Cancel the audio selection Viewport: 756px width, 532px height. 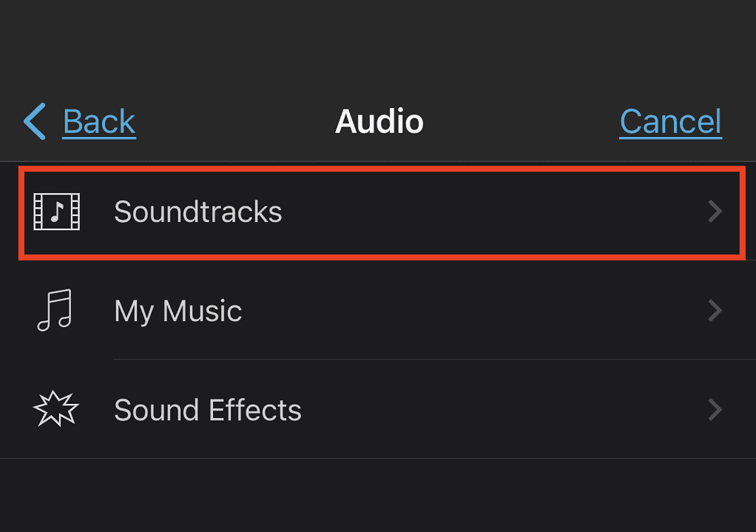coord(670,121)
